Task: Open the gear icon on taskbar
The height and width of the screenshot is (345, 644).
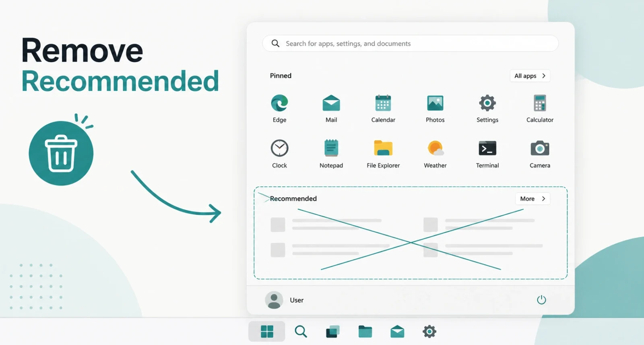Action: tap(429, 332)
